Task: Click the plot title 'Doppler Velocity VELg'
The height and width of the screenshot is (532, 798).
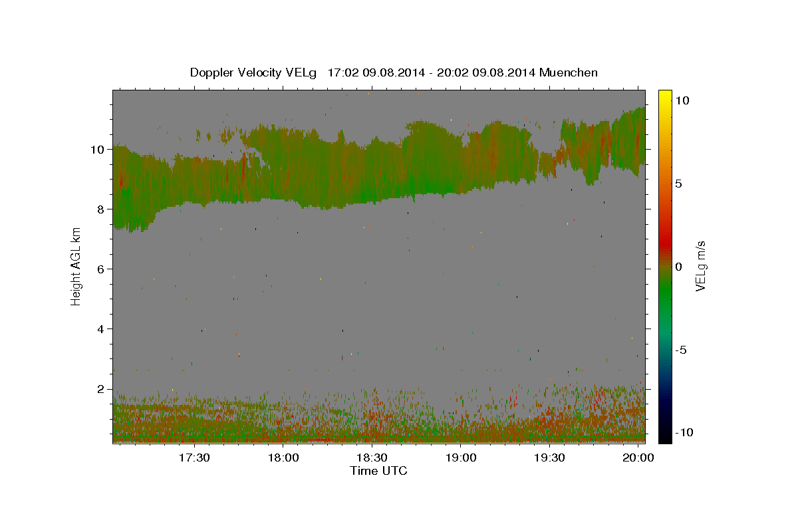Action: 253,72
